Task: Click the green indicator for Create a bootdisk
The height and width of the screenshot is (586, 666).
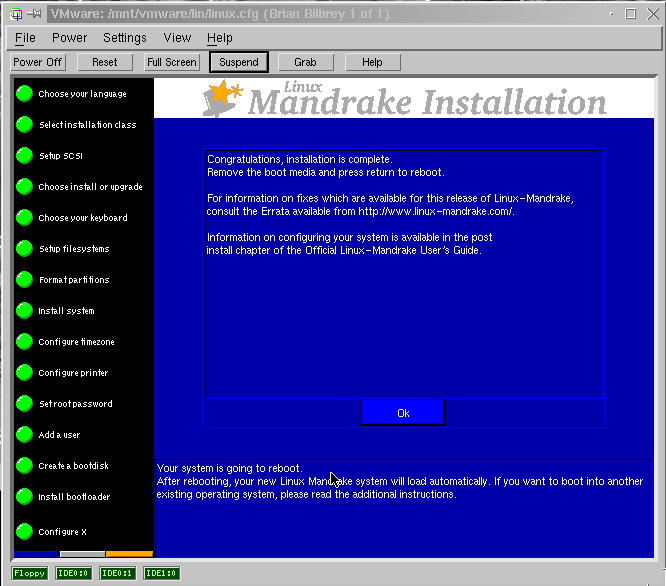Action: point(24,466)
